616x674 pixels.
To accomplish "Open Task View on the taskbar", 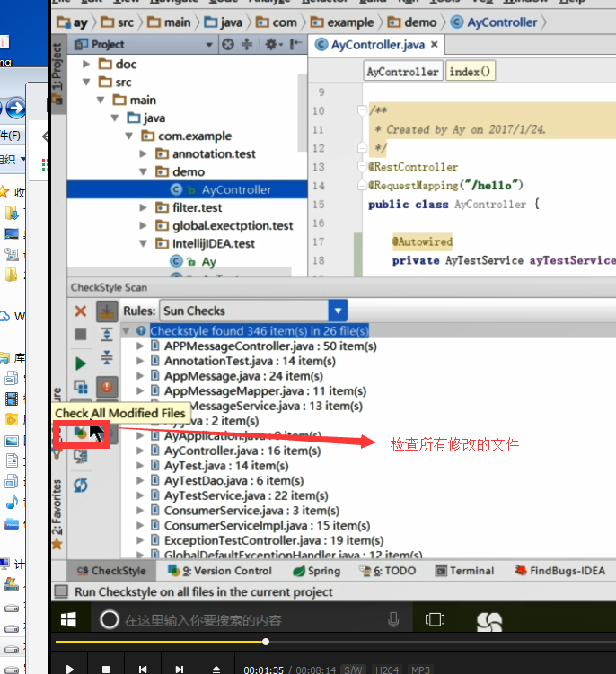I will [435, 619].
